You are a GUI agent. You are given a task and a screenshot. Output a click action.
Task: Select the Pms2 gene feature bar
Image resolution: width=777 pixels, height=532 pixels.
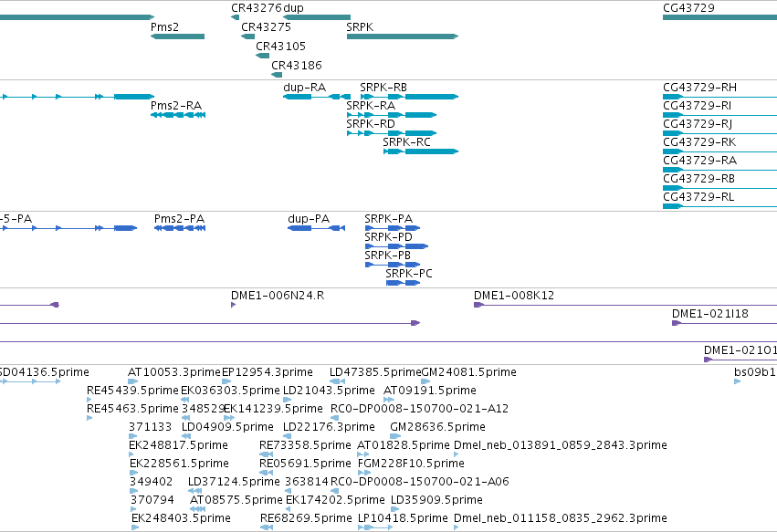coord(177,37)
